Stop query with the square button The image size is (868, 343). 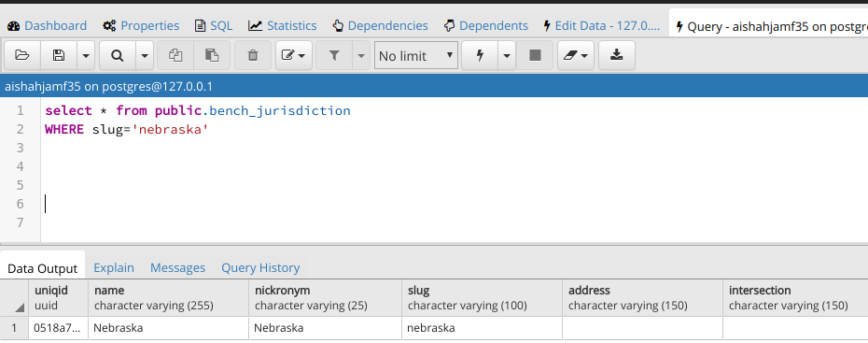[x=535, y=55]
